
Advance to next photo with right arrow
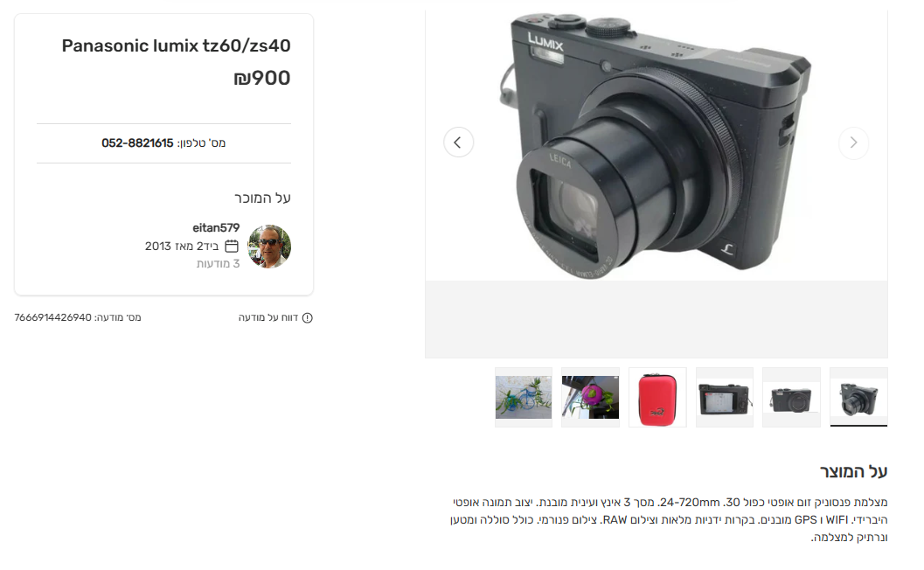tap(853, 142)
